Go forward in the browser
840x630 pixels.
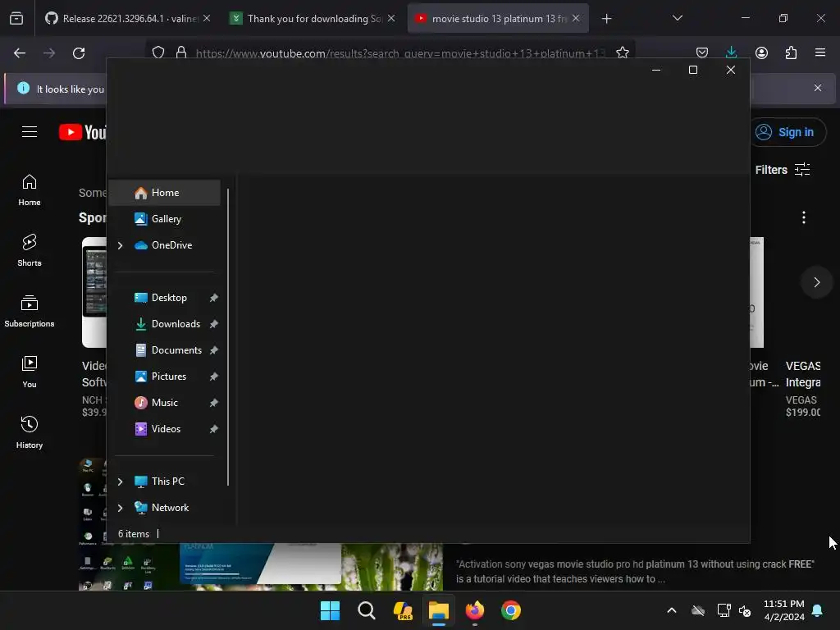coord(49,53)
